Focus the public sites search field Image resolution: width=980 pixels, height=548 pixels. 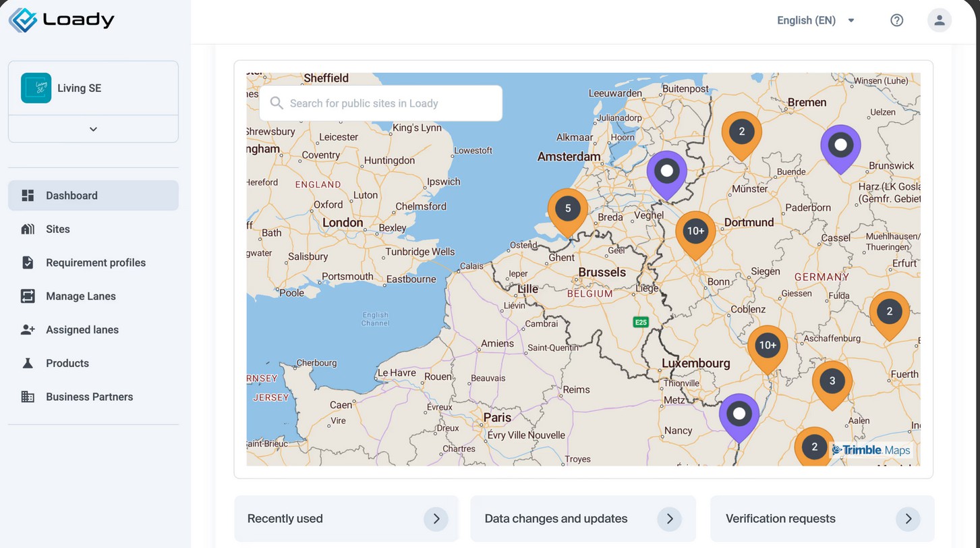click(388, 103)
